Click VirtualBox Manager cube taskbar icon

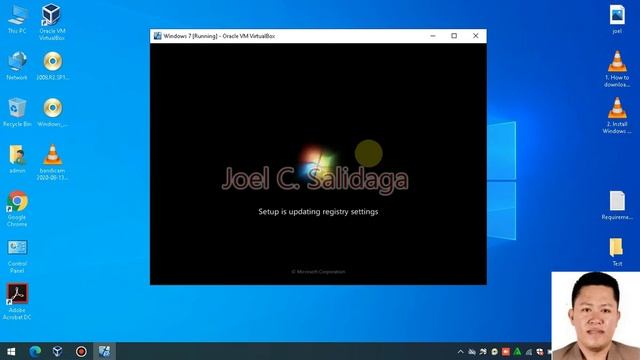coord(58,351)
